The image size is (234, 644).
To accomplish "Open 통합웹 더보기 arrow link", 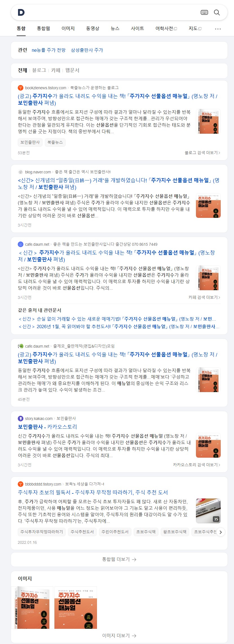I will (119, 559).
